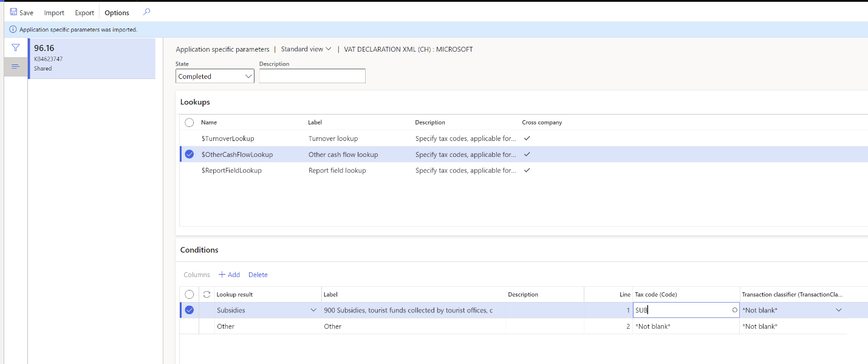Image resolution: width=868 pixels, height=364 pixels.
Task: Click the Save button in the toolbar
Action: pos(22,12)
